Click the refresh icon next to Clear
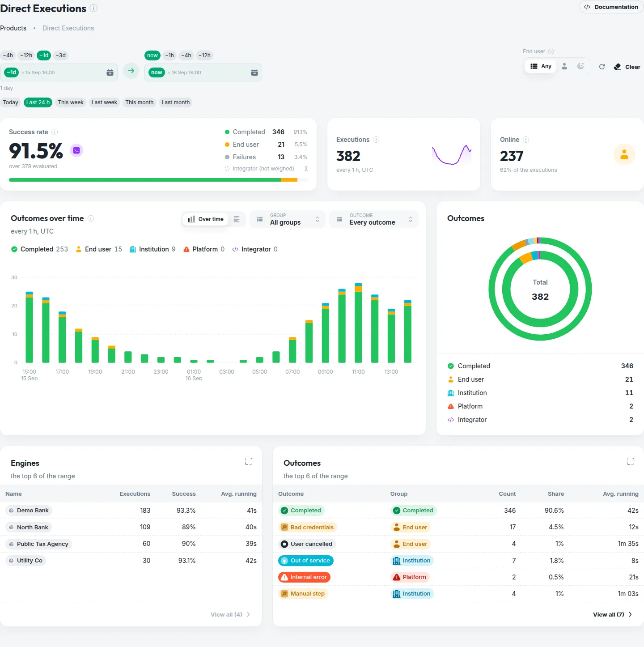Screen dimensions: 644x647 coord(602,67)
